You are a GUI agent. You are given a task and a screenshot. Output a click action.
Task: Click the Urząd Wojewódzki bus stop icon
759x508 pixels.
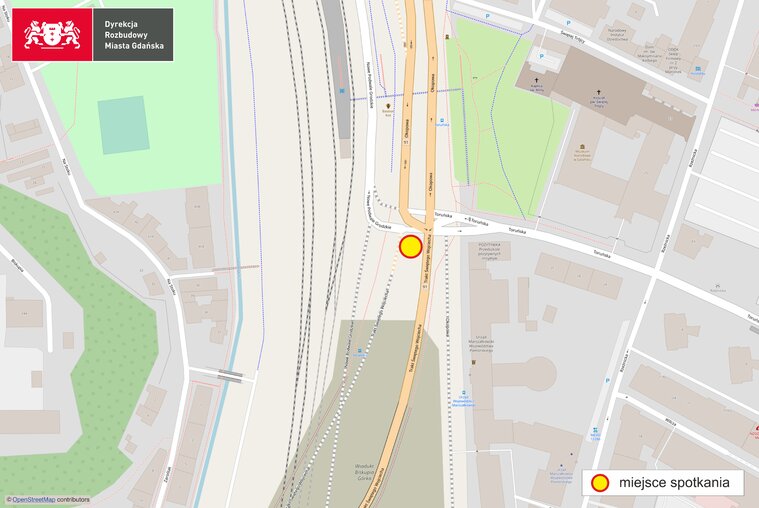point(463,393)
